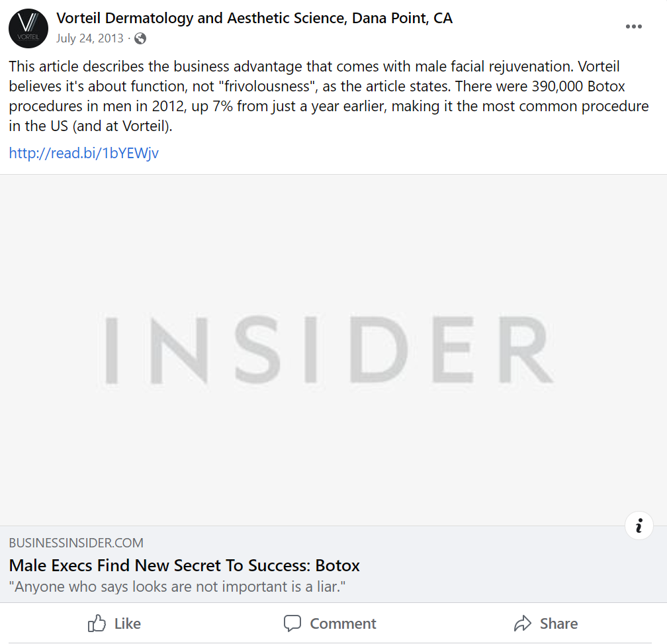Screen dimensions: 667x644
Task: Click the post text beginning 'This article describes'
Action: point(329,96)
